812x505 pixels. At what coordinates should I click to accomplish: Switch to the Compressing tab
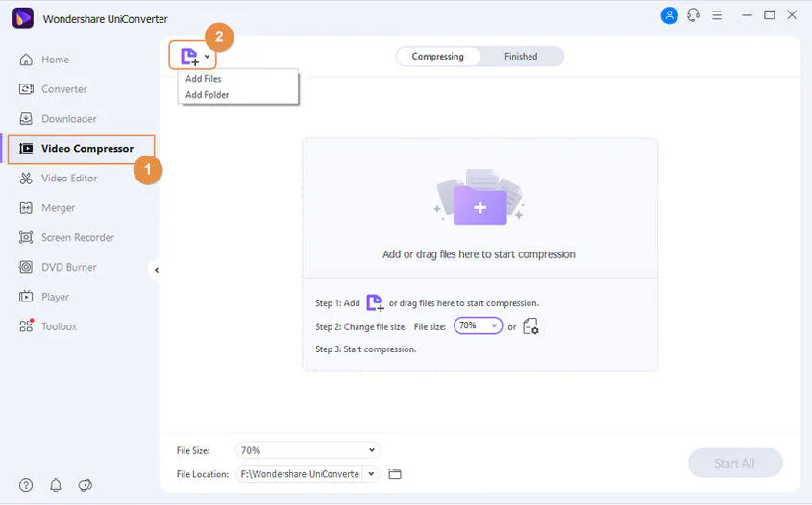[438, 57]
